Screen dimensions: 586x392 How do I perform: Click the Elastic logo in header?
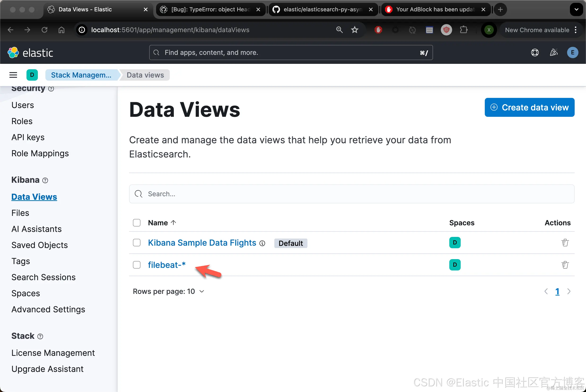pos(30,53)
